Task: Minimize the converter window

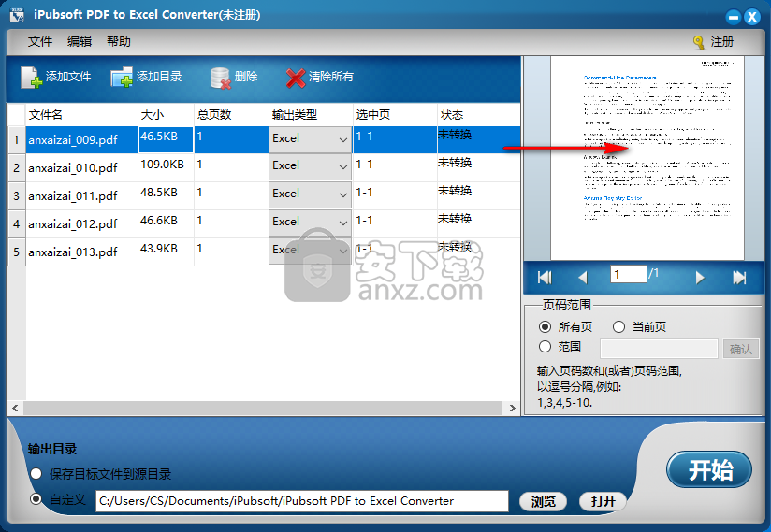Action: 734,17
